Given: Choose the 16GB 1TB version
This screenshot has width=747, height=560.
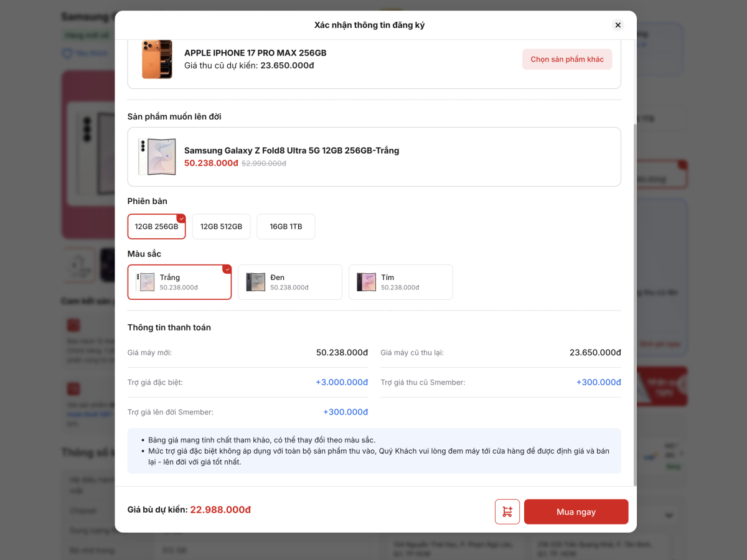Looking at the screenshot, I should point(286,226).
